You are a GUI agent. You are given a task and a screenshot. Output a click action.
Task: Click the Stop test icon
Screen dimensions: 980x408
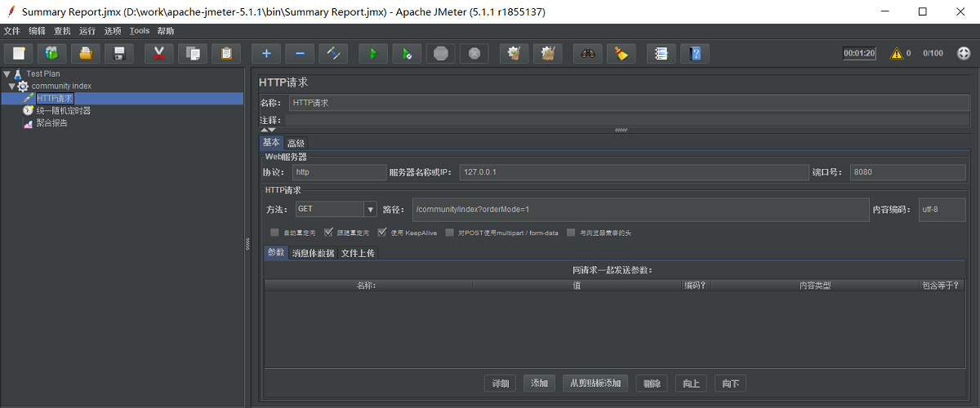click(440, 53)
